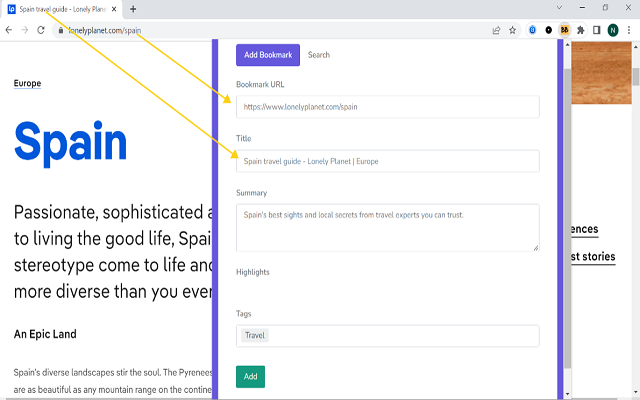Open the green N profile avatar
This screenshot has width=640, height=400.
click(613, 30)
